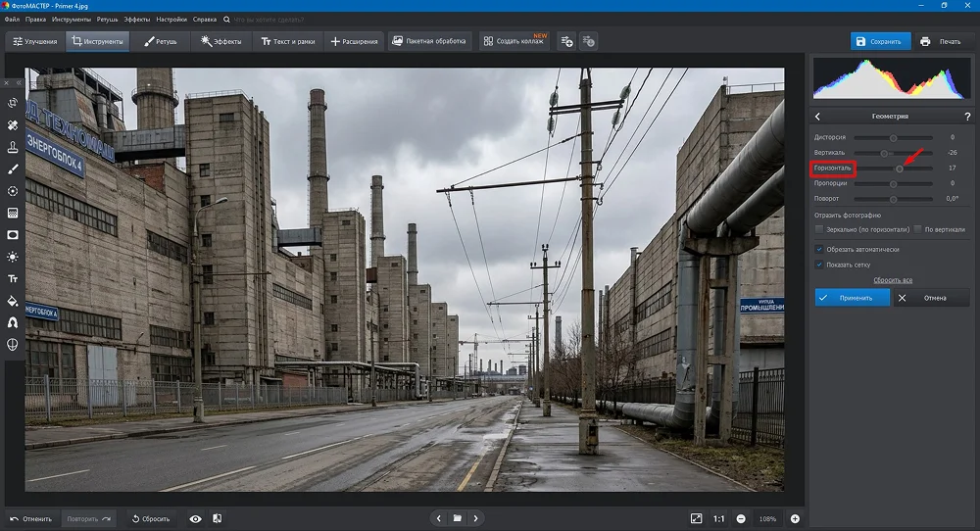Viewport: 980px width, 531px height.
Task: Open Пакетная обработка
Action: click(429, 41)
